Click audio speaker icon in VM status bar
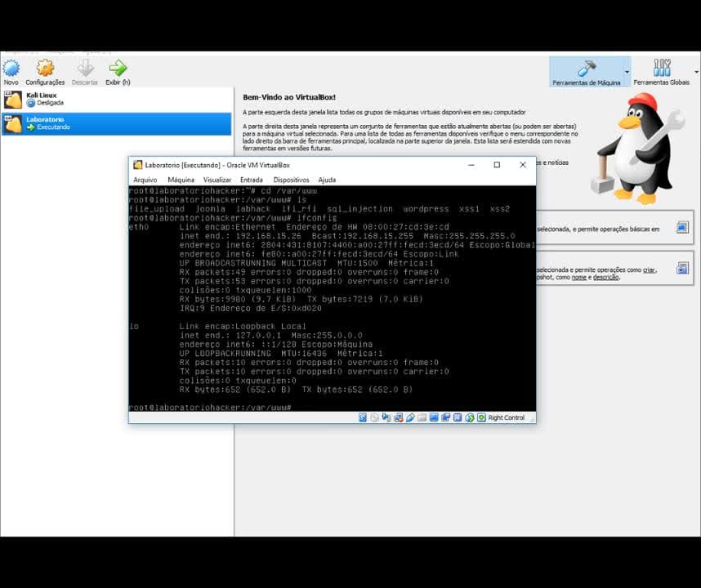The image size is (701, 588). (386, 417)
